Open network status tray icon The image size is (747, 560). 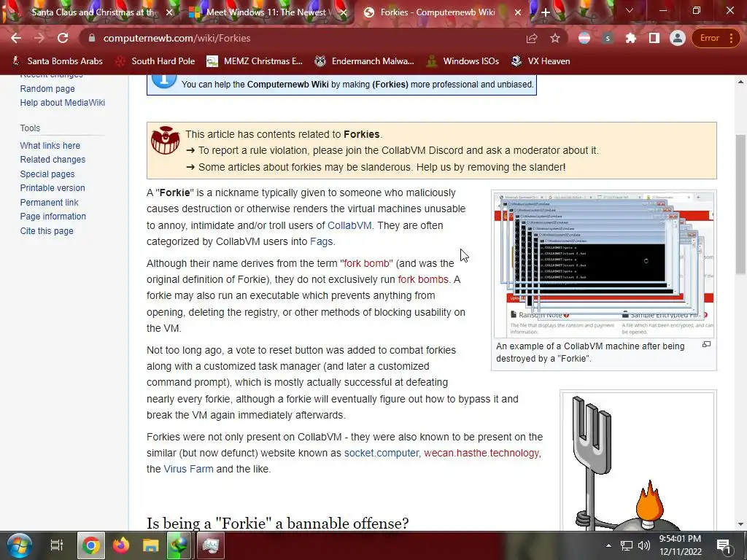click(627, 545)
